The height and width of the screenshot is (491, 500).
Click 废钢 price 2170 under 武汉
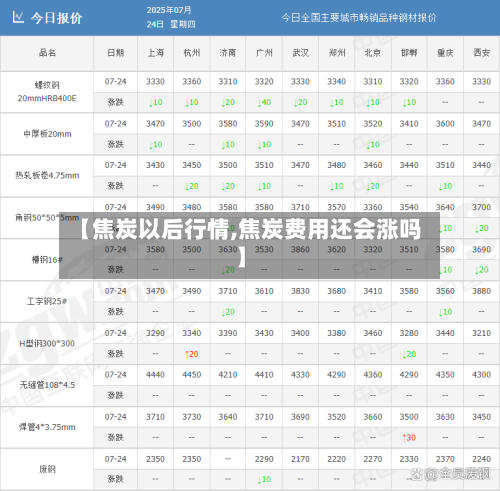300,459
